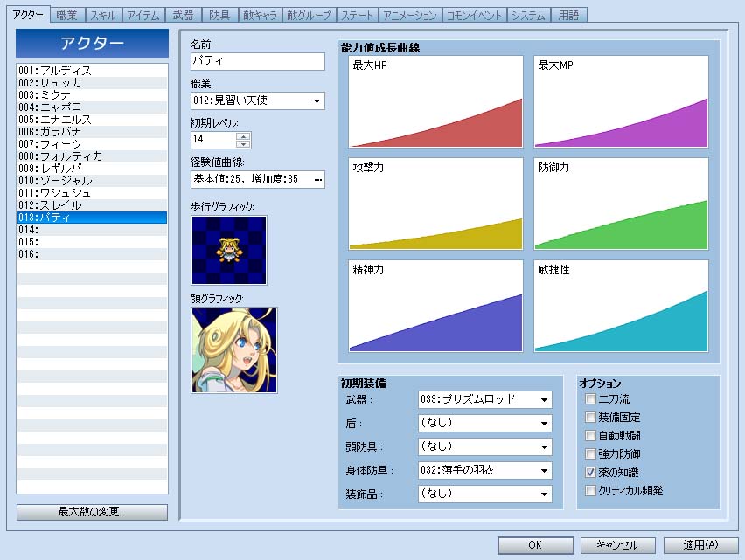Open the 精神力 growth curve graph
745x560 pixels.
pos(435,305)
